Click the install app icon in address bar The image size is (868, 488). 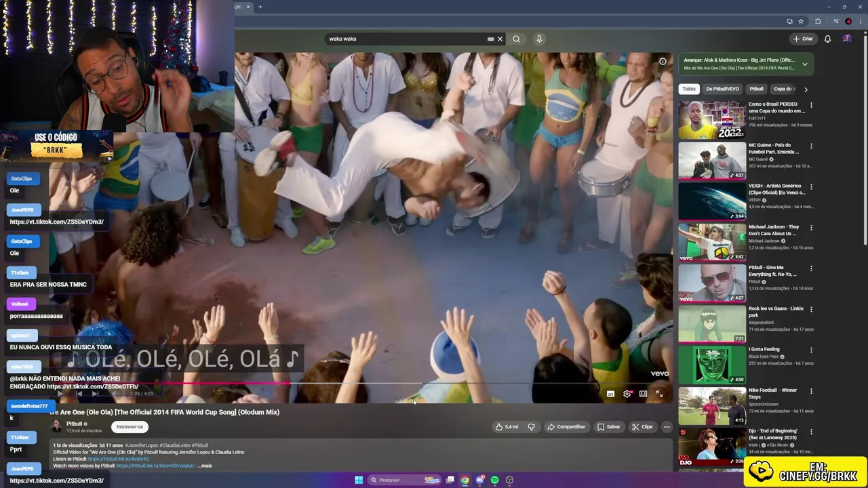tap(789, 21)
